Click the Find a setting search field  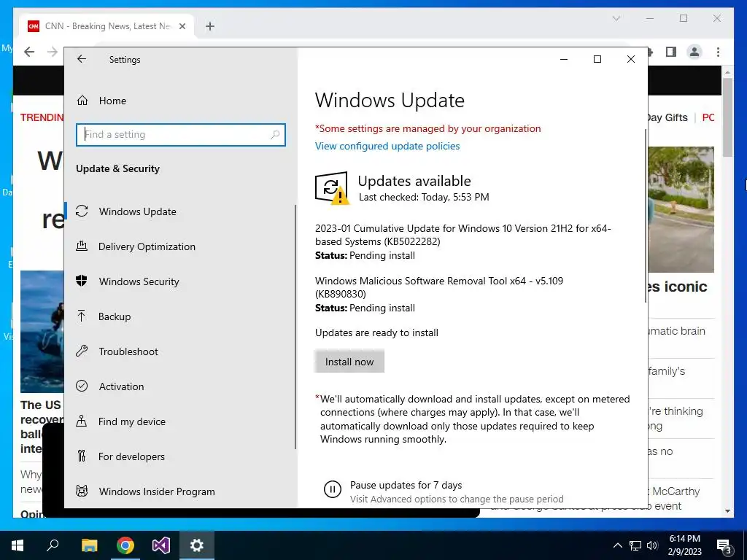181,135
